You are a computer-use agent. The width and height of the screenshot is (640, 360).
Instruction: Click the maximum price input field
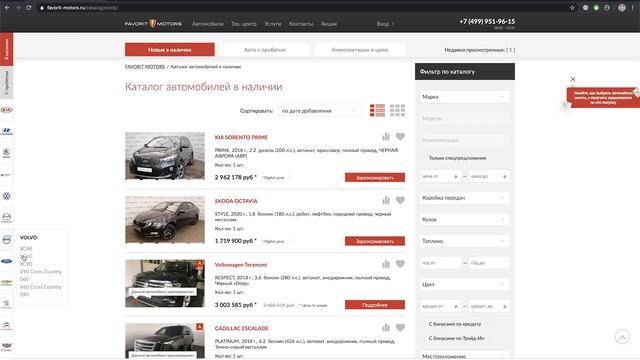click(x=489, y=176)
